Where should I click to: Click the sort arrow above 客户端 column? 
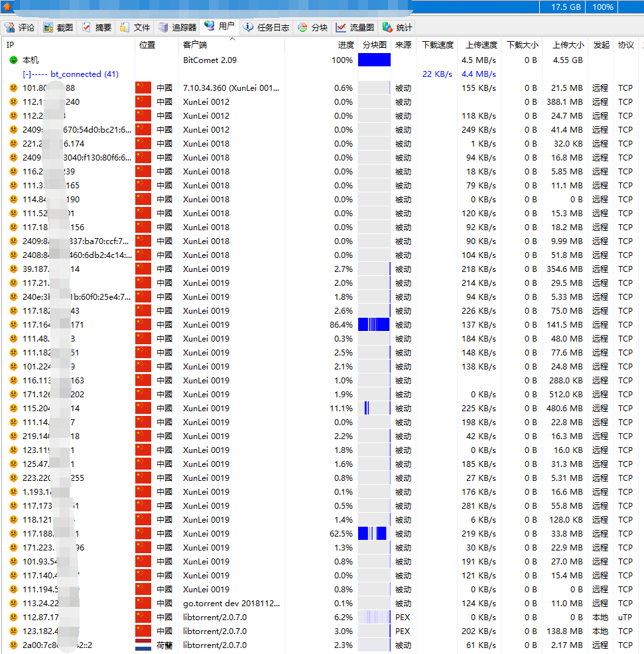click(232, 40)
